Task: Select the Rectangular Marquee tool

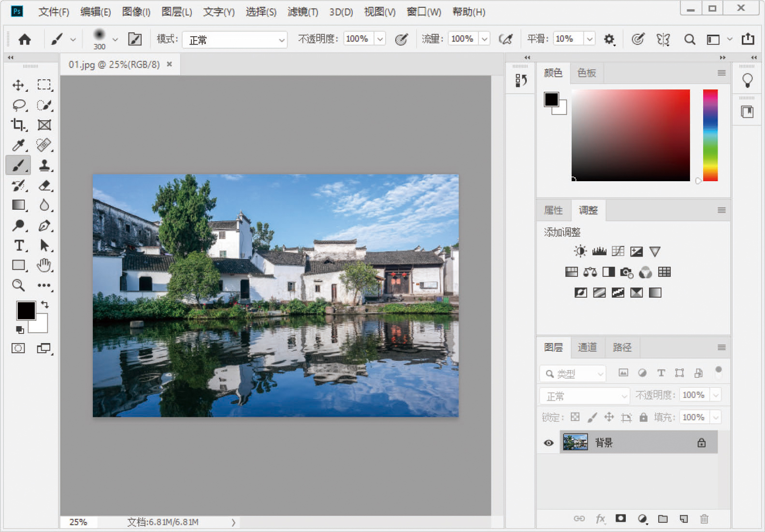Action: click(44, 85)
